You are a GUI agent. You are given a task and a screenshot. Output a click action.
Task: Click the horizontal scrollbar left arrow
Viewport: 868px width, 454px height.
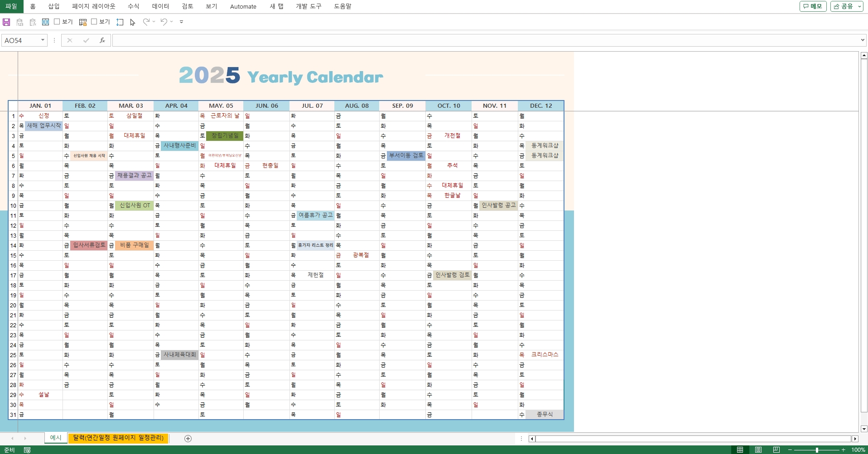(x=532, y=439)
